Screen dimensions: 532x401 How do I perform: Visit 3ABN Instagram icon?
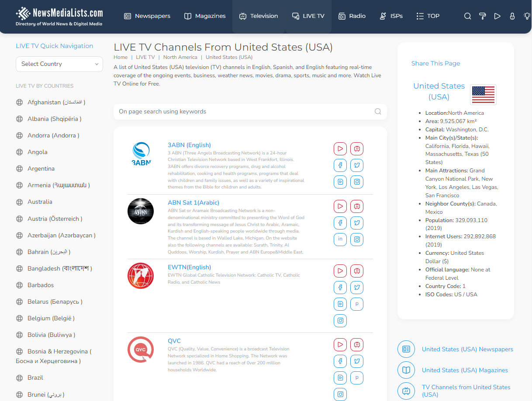coord(357,182)
